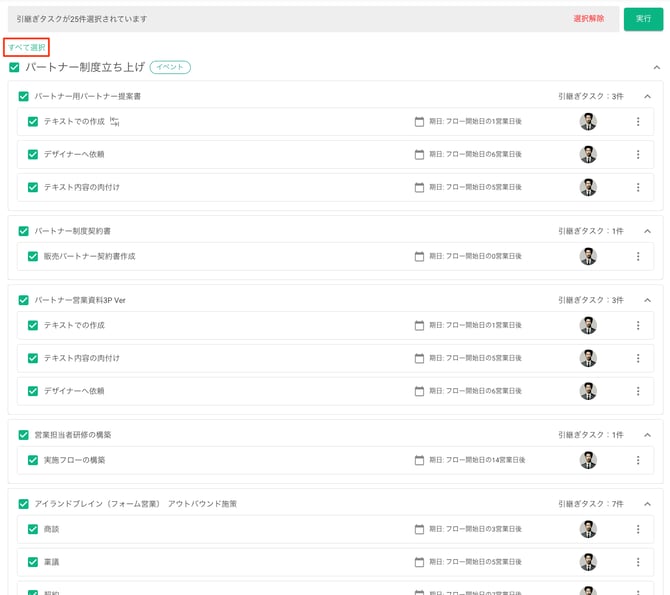Image resolution: width=670 pixels, height=595 pixels.
Task: Open kebab menu for テキストでの作成 in パートナー用パートナー提案書
Action: (x=638, y=121)
